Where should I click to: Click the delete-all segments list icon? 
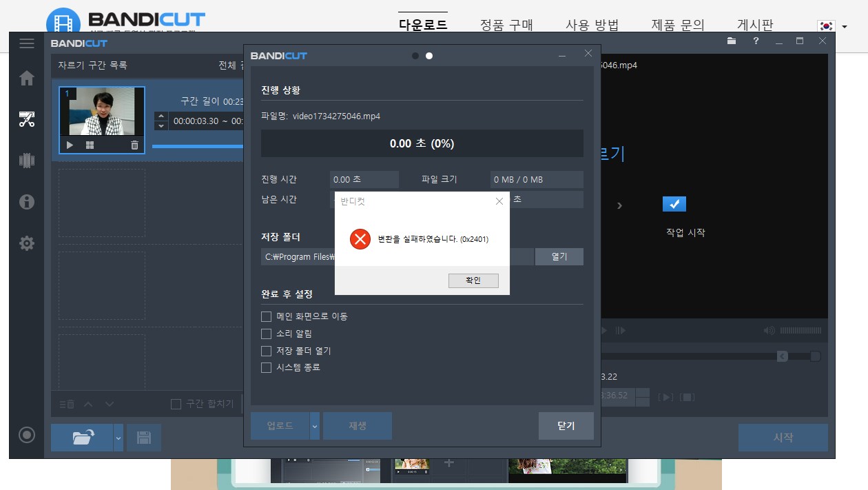point(67,404)
